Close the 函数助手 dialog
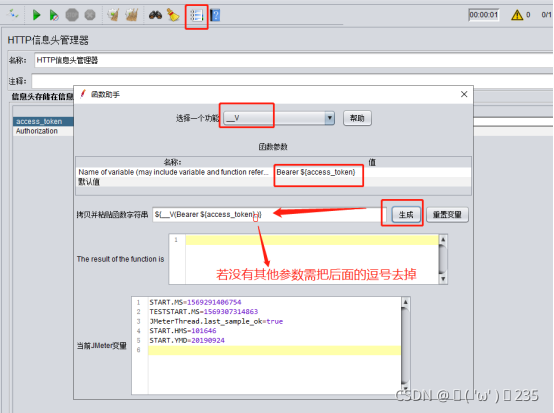 464,94
